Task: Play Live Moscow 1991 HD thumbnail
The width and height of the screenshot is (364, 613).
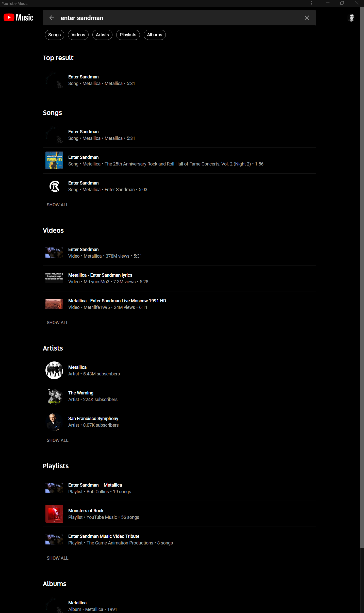Action: tap(54, 304)
